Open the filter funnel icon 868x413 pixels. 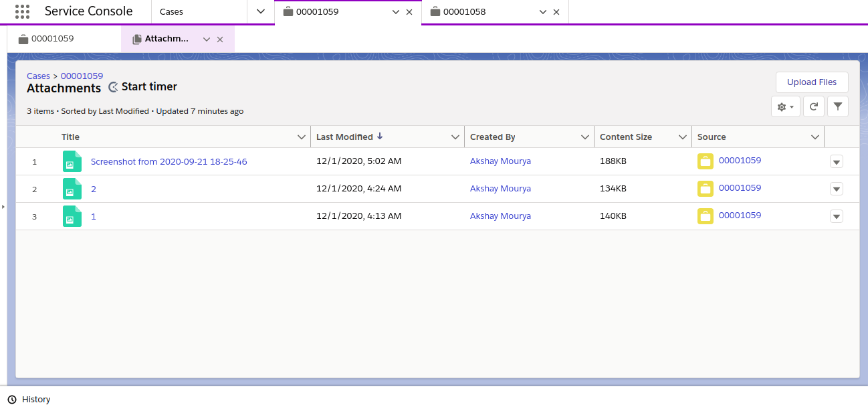837,106
